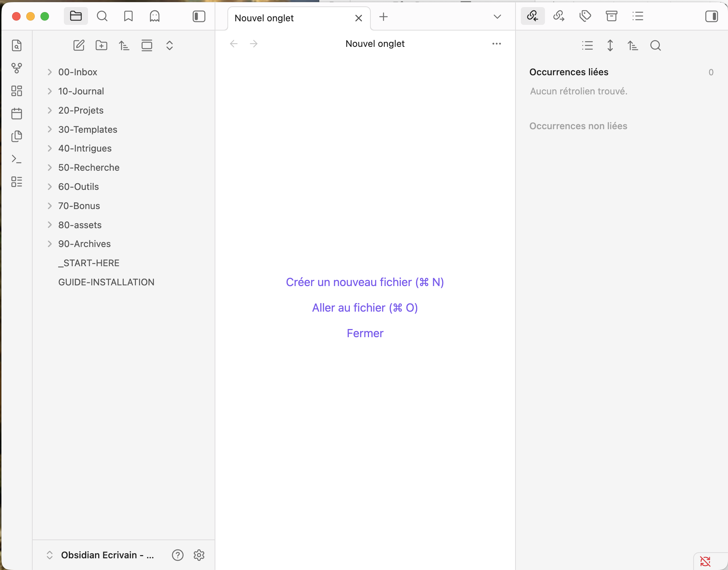This screenshot has height=570, width=728.
Task: Create a new note with the pencil icon
Action: tap(79, 45)
